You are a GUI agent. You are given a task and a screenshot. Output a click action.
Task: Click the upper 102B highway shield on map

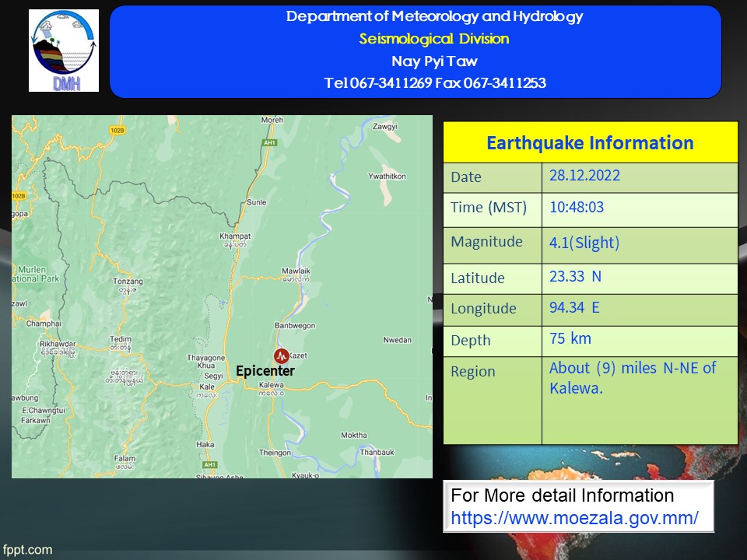point(117,130)
